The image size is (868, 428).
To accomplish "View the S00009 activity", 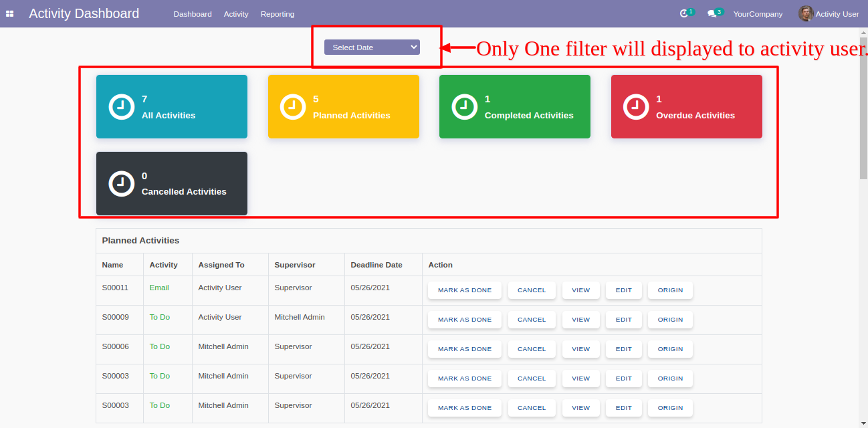I will point(581,320).
